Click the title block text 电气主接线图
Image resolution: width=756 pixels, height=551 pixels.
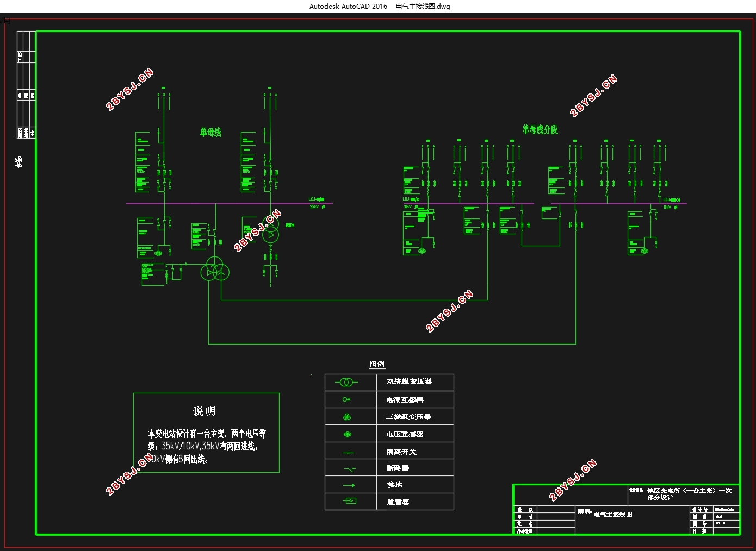613,514
